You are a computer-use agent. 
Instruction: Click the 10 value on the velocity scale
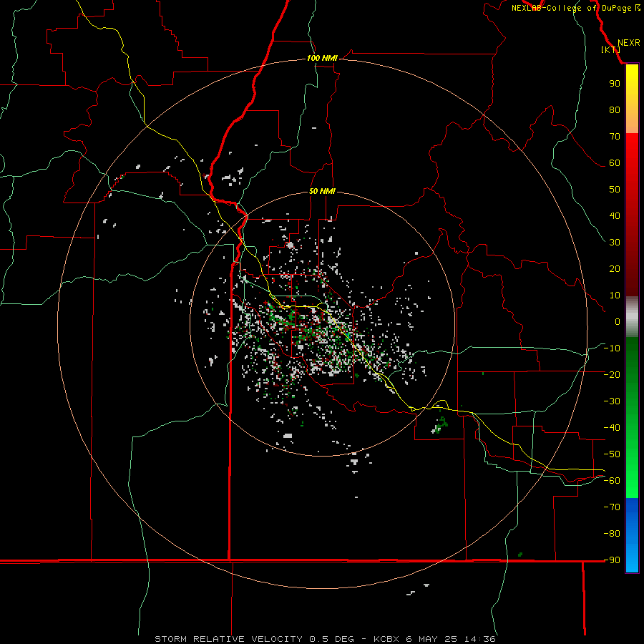tap(615, 296)
